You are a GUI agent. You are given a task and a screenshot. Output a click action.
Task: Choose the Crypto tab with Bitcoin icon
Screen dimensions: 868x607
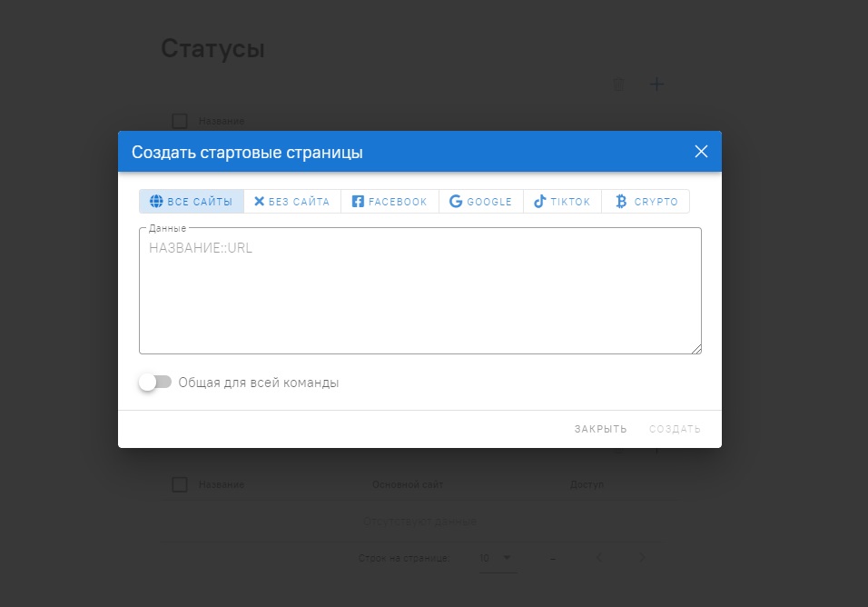point(646,202)
